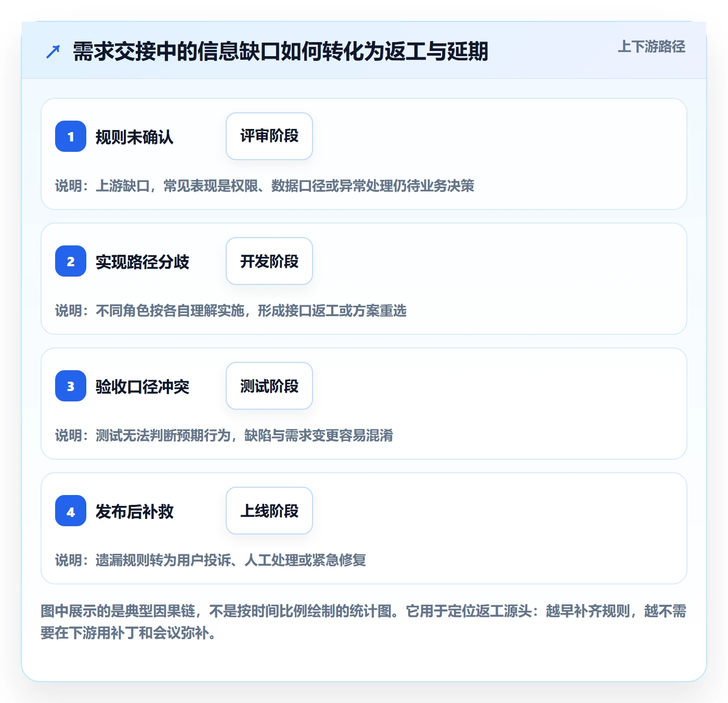Click the description starting 说明：不同角色按各自理解实施

[231, 311]
